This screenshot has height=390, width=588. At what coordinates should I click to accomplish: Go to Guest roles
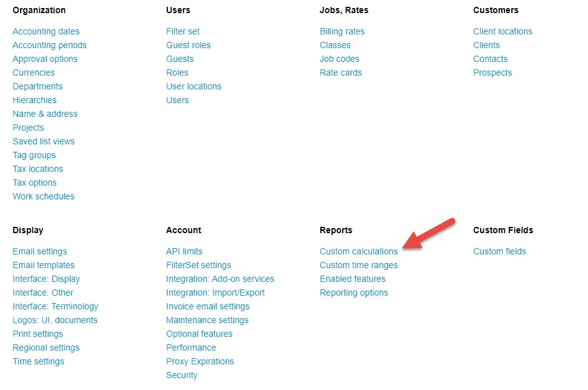pyautogui.click(x=188, y=45)
